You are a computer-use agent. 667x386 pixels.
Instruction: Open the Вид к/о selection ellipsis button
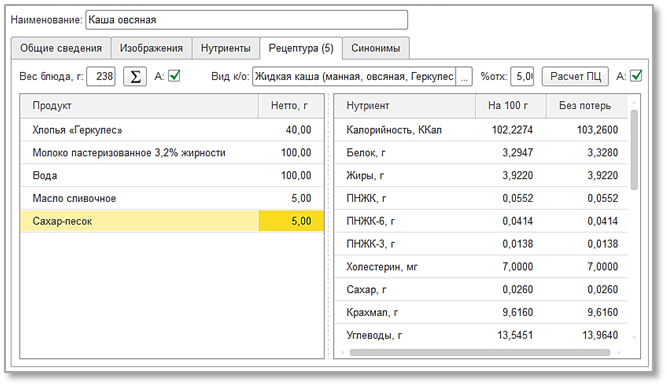464,77
